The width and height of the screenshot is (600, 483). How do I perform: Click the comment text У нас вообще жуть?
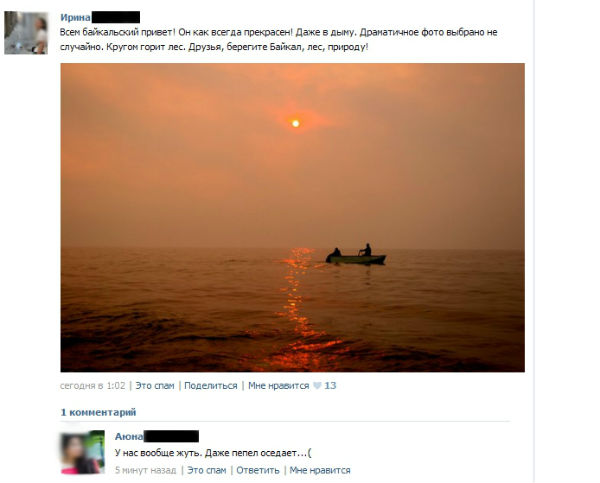coord(213,453)
